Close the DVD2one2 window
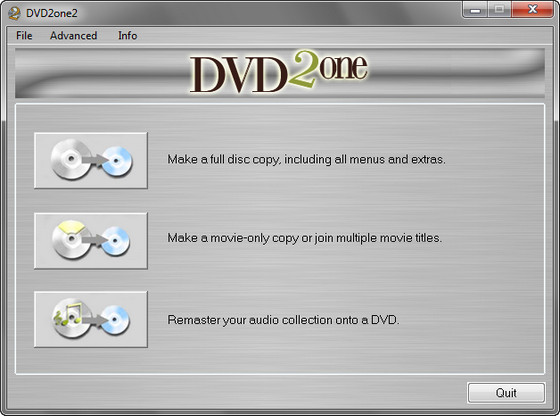The height and width of the screenshot is (416, 560). pos(532,10)
